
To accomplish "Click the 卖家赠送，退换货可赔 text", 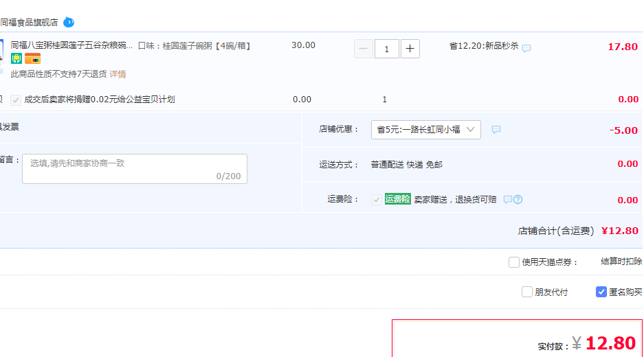I will (455, 200).
